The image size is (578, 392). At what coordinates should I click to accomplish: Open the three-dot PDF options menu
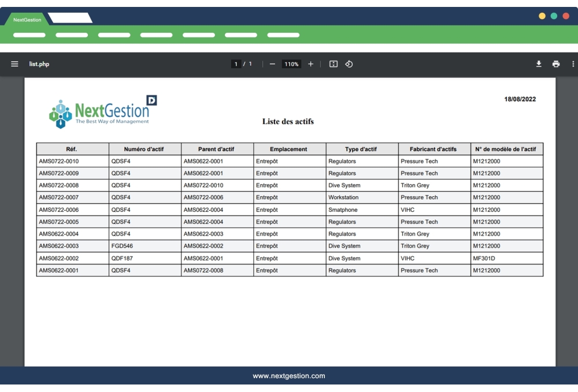pos(573,64)
